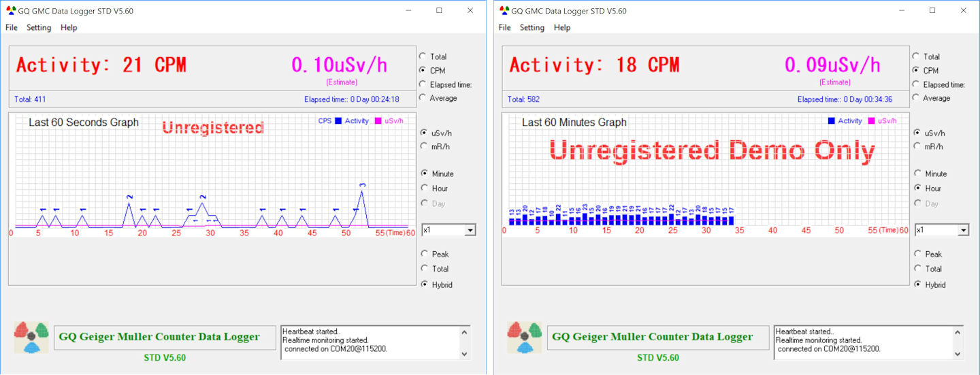Click Last 60 Minutes Graph title
This screenshot has height=375, width=980.
[574, 123]
